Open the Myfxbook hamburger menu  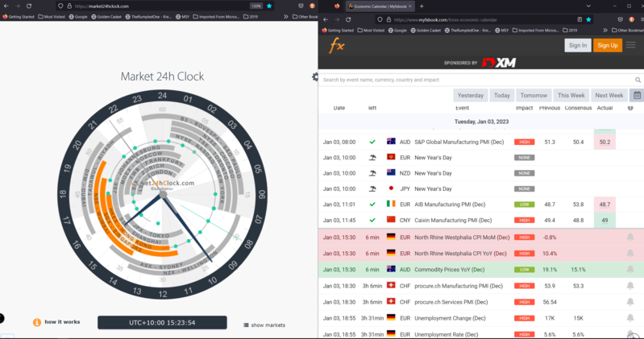coord(631,45)
